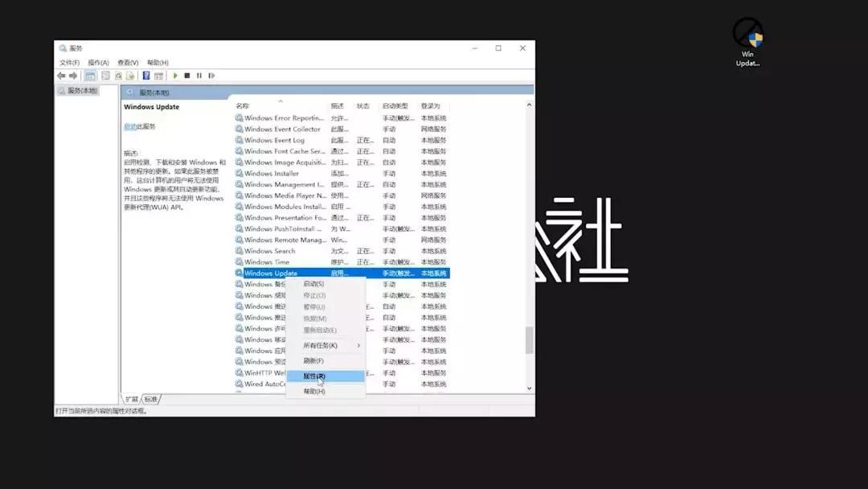Click the Restart Service toolbar icon

[x=211, y=75]
